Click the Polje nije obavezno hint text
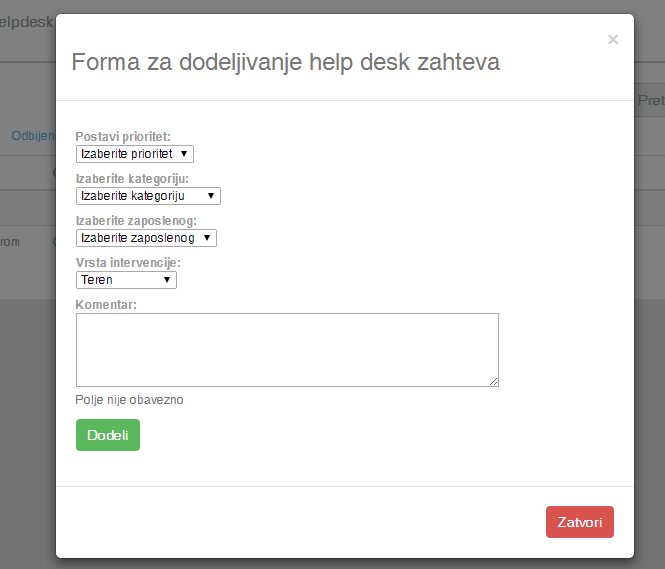The image size is (665, 569). point(129,400)
